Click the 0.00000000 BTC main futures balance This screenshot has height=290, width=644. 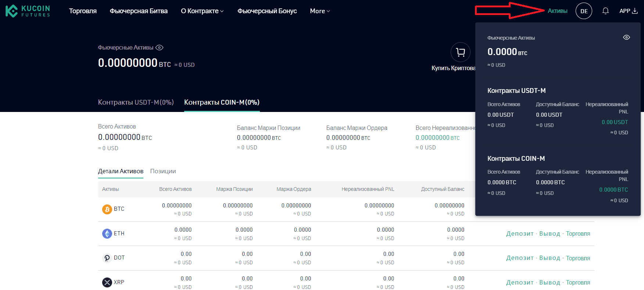[135, 63]
